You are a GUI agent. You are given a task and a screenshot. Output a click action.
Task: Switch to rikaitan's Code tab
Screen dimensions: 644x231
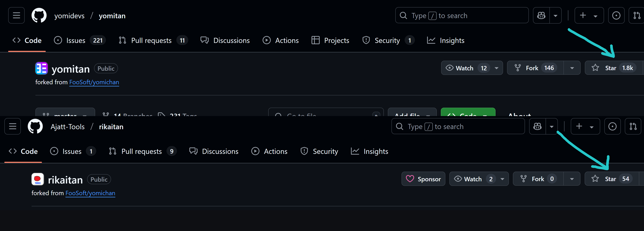tap(23, 151)
